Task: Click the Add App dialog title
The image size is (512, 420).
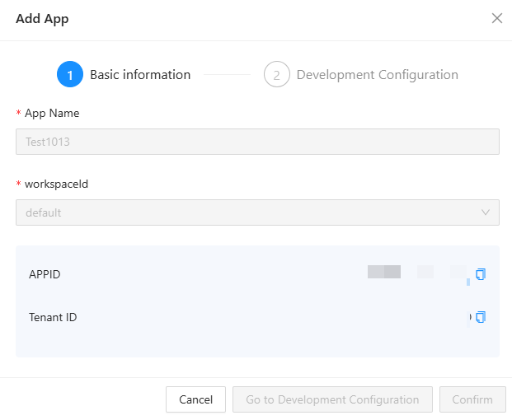Action: point(42,19)
